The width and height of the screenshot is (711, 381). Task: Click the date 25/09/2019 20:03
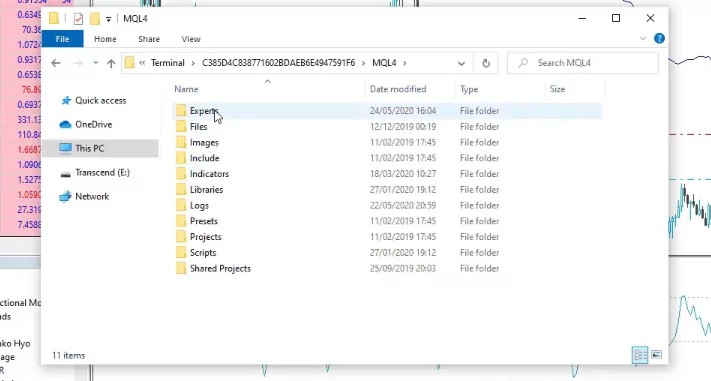point(403,269)
